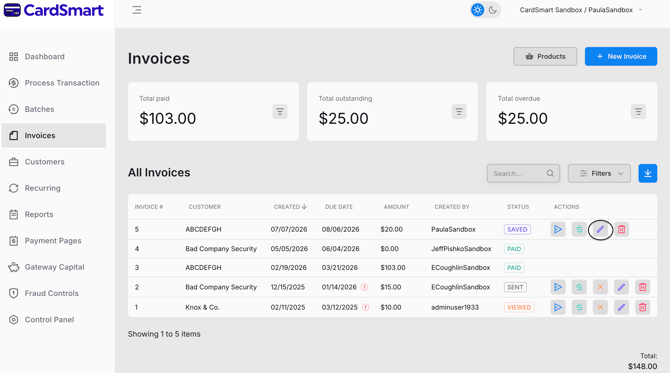Cancel invoice 1 with the X icon

(x=600, y=307)
